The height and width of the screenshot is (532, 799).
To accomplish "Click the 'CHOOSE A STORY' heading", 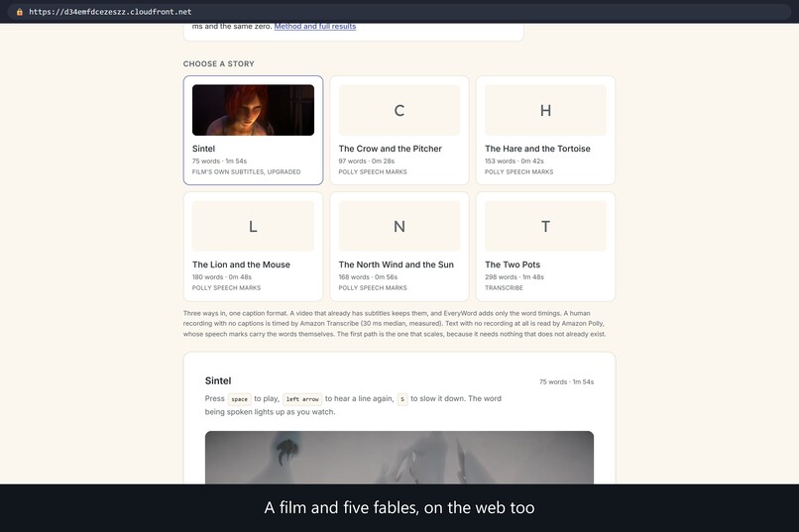I will pyautogui.click(x=219, y=63).
